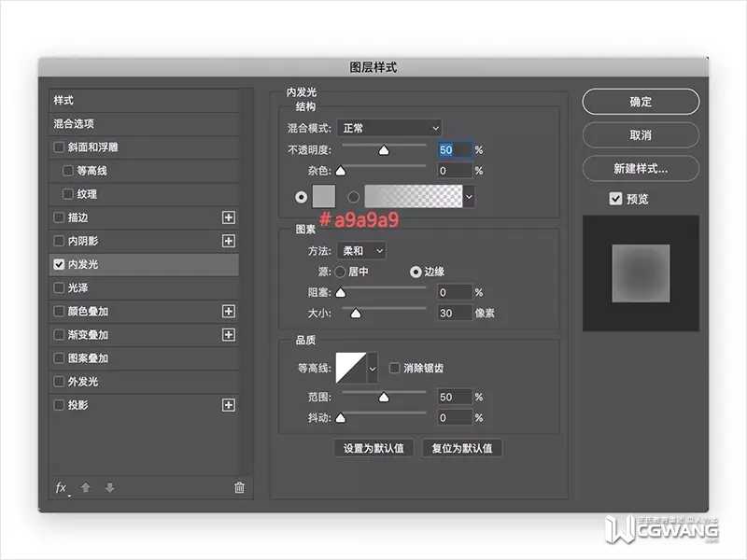Open the gradient picker dropdown arrow

pyautogui.click(x=469, y=197)
